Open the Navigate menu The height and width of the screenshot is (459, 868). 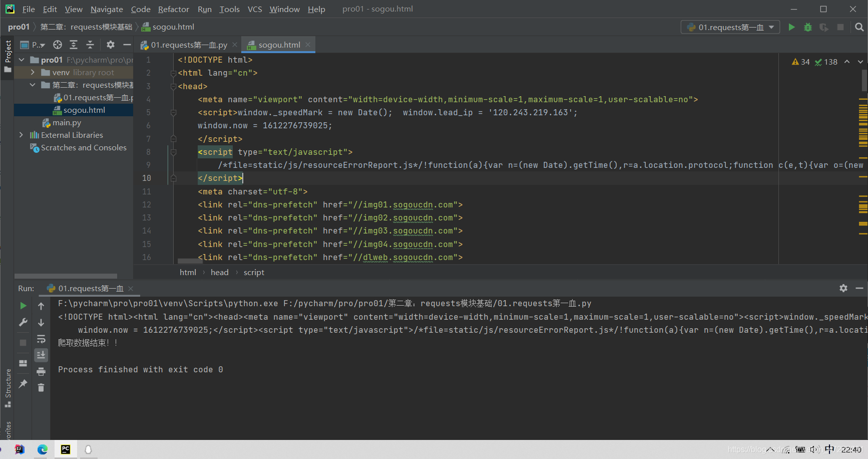point(107,9)
